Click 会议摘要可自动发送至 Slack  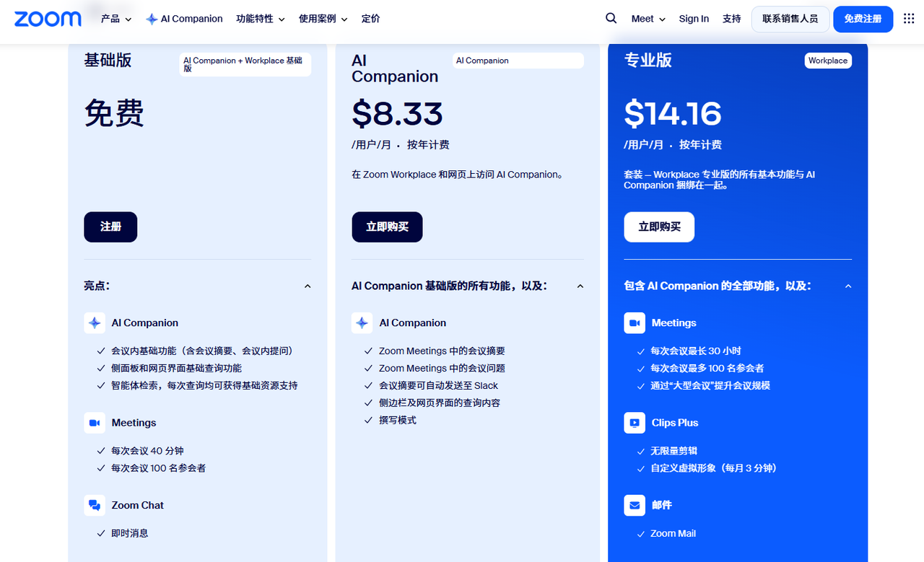pos(438,386)
